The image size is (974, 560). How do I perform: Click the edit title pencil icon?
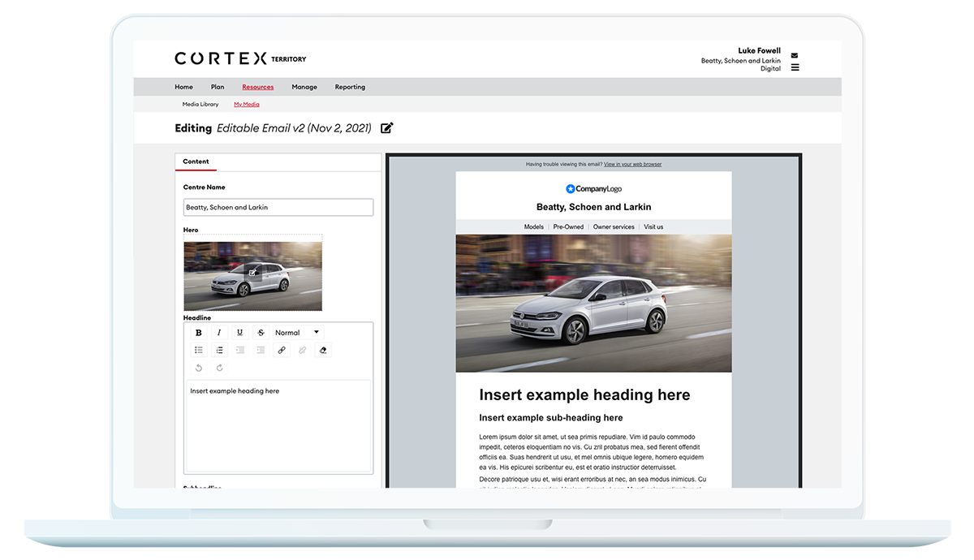tap(387, 128)
